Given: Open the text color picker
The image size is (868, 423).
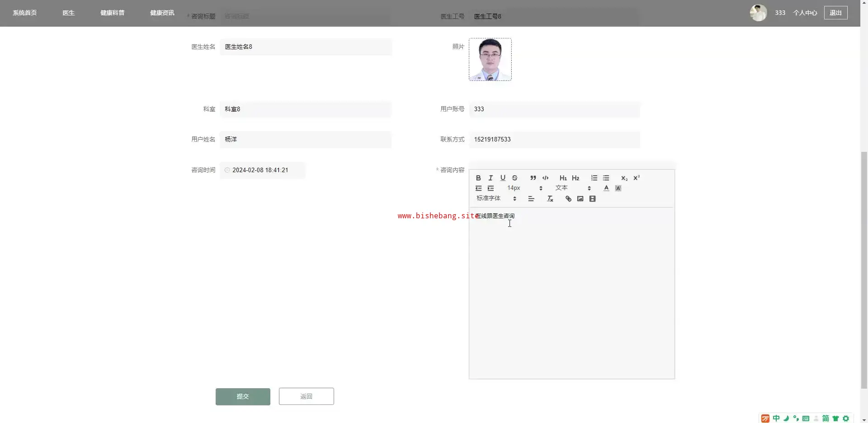Looking at the screenshot, I should pyautogui.click(x=606, y=188).
